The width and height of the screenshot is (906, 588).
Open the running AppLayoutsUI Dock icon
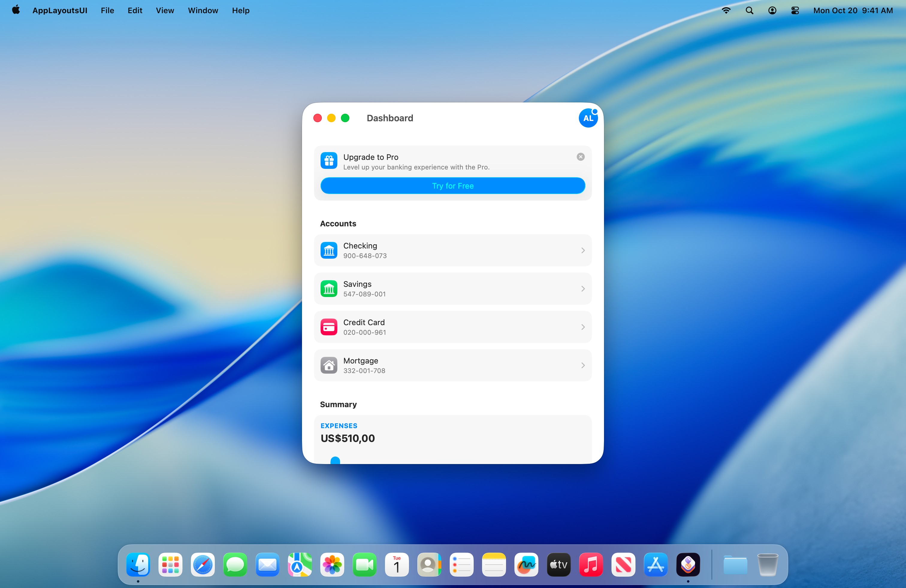[688, 564]
